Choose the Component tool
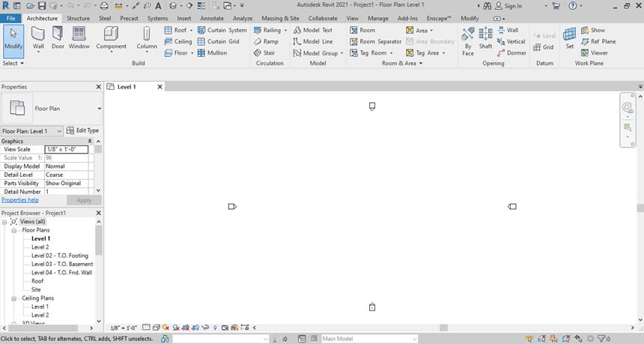The image size is (644, 344). pyautogui.click(x=111, y=39)
